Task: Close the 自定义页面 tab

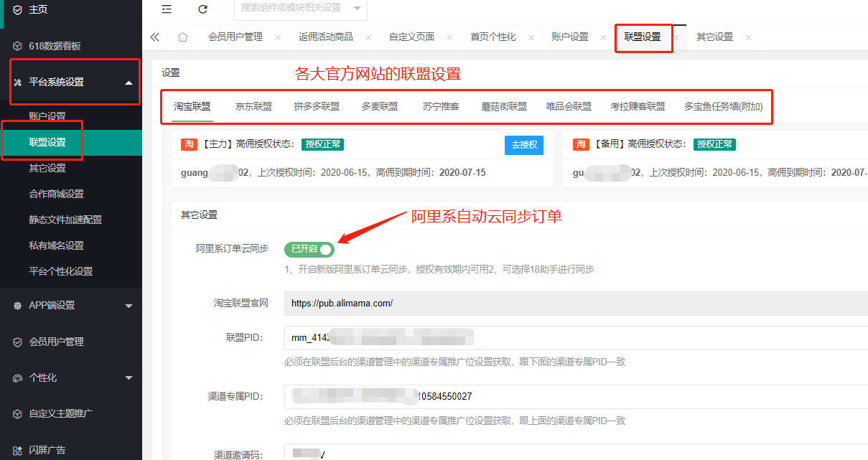Action: [x=449, y=37]
